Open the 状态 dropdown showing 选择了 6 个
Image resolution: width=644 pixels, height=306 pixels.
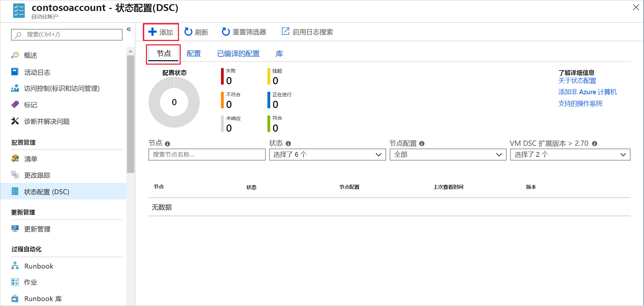pyautogui.click(x=327, y=155)
